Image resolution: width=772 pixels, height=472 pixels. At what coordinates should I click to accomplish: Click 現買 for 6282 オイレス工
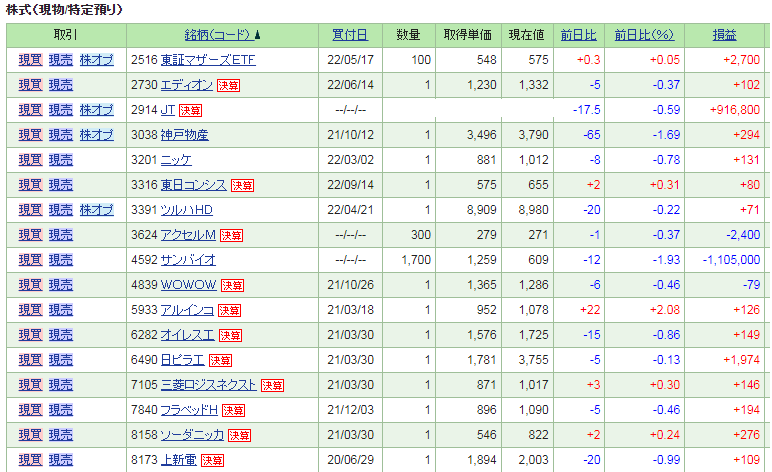coord(31,335)
